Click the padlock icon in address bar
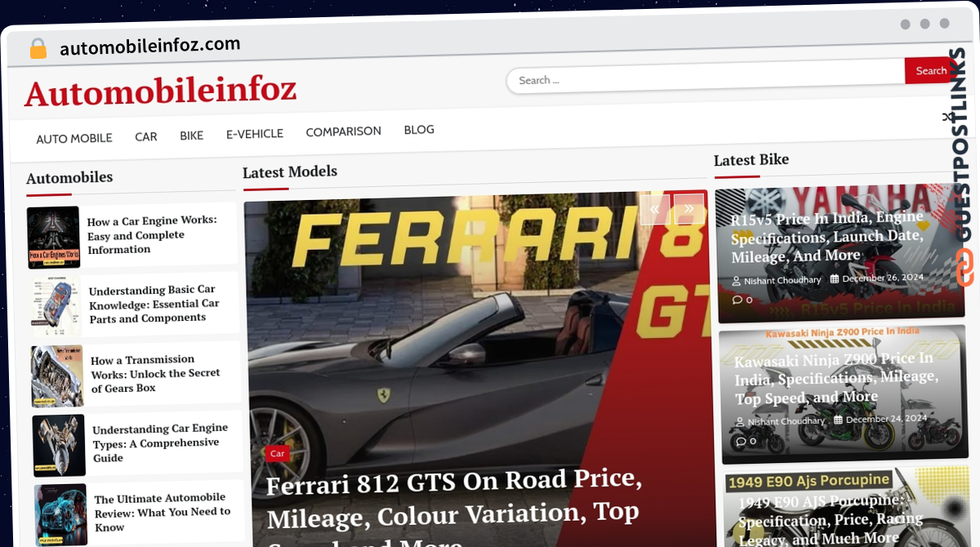 [x=38, y=49]
